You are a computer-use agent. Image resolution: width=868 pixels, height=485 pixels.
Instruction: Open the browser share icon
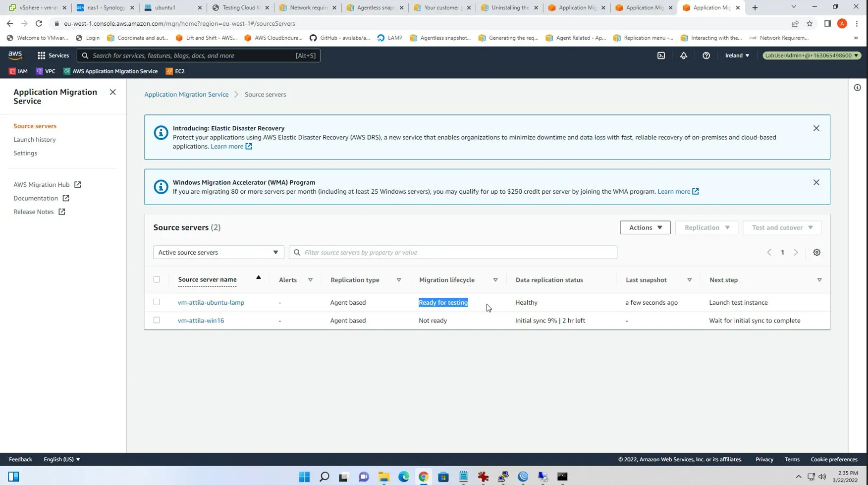(x=795, y=23)
